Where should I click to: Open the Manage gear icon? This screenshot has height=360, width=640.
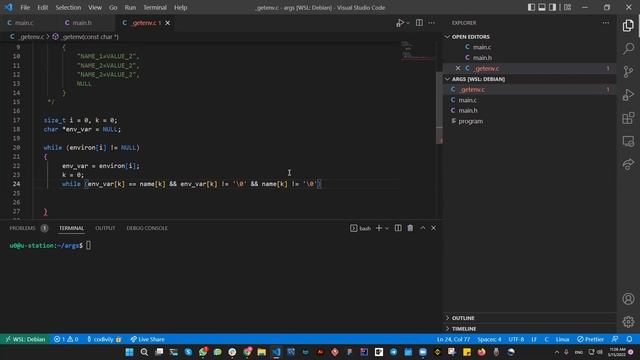click(x=628, y=322)
